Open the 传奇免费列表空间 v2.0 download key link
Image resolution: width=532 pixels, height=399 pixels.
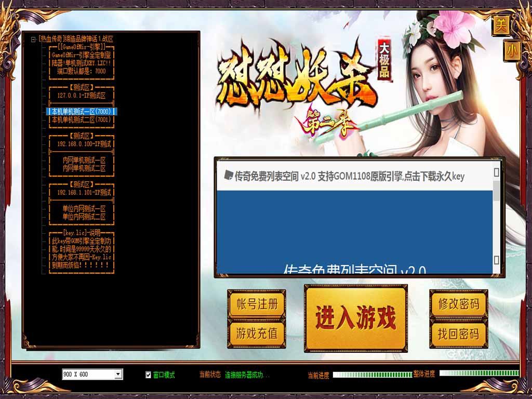pyautogui.click(x=350, y=177)
